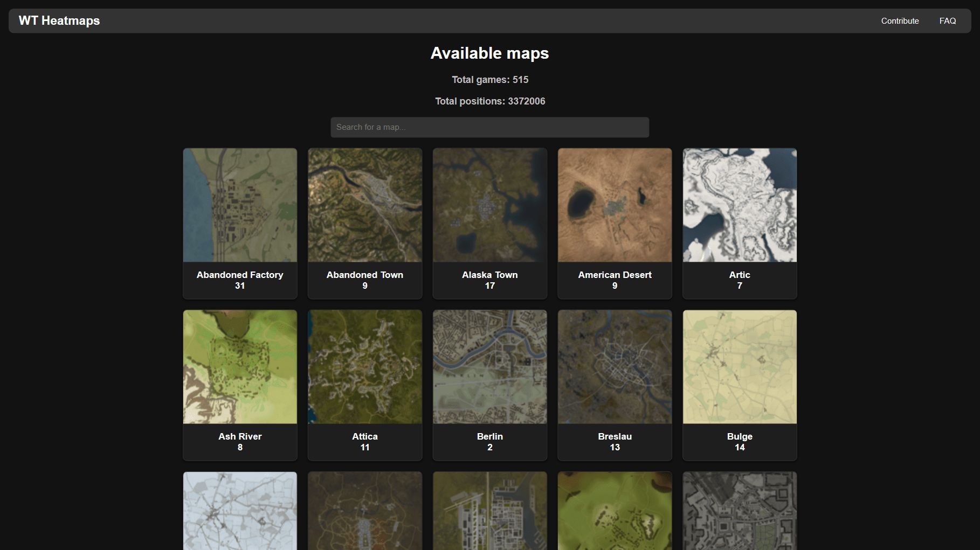Viewport: 980px width, 550px height.
Task: Open the Breslau map image
Action: [615, 367]
